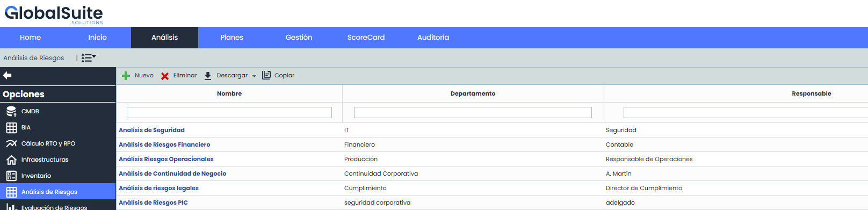Click the Eliminar button label
Viewport: 868px width, 210px height.
click(185, 76)
